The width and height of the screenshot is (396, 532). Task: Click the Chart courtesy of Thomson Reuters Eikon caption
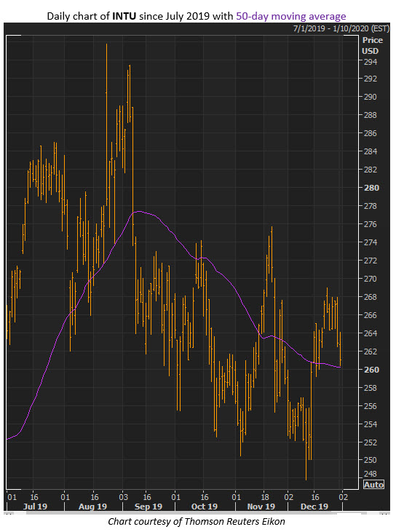197,522
